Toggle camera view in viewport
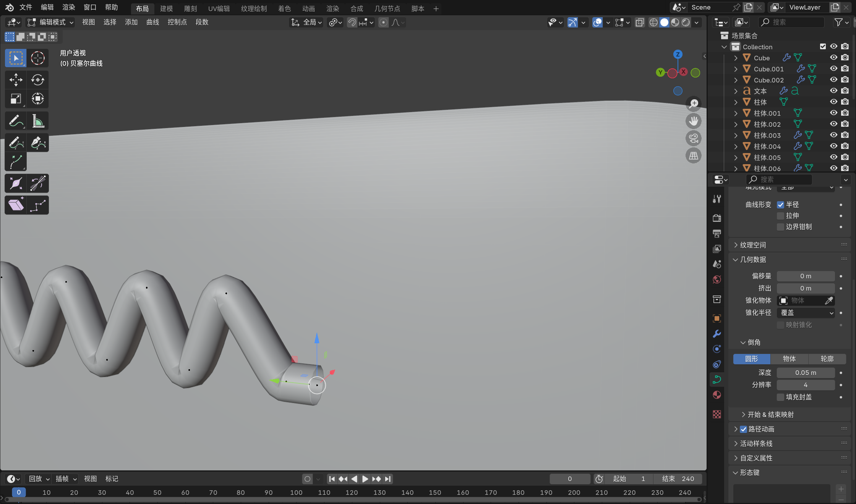 pyautogui.click(x=693, y=138)
